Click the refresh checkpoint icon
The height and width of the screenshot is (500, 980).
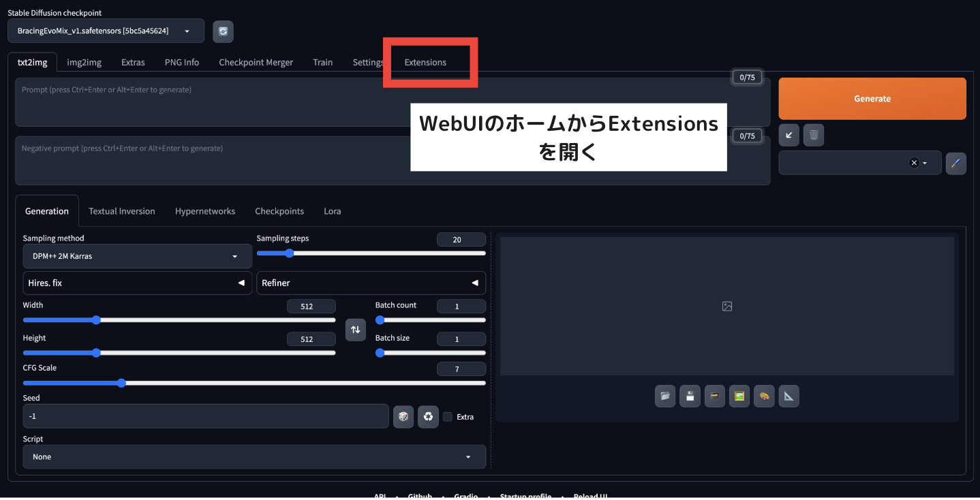223,31
